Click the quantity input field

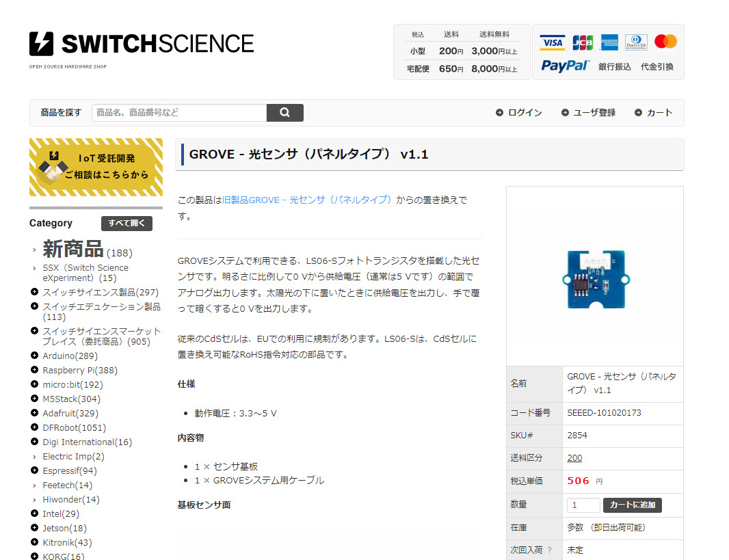pos(583,505)
